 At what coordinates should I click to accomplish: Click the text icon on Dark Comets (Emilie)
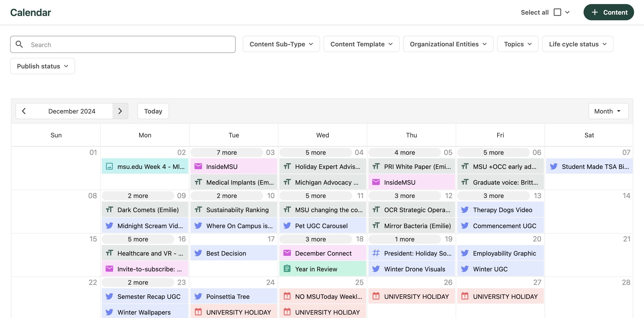point(109,210)
